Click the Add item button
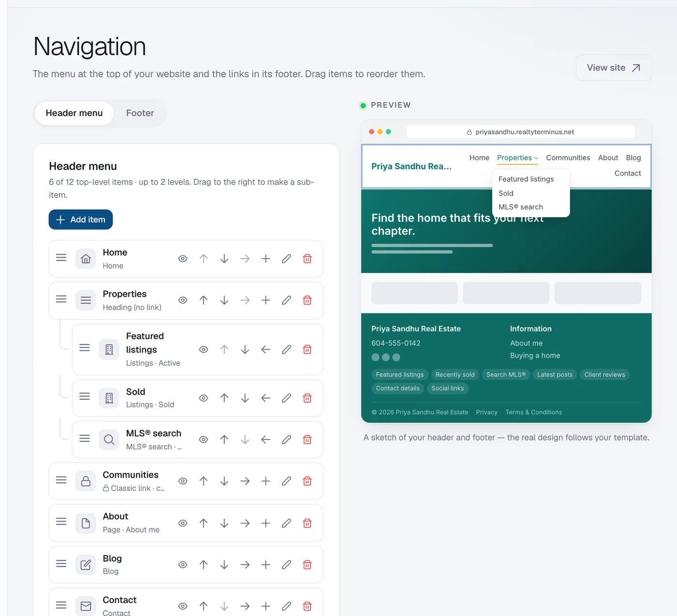The height and width of the screenshot is (616, 677). coord(81,220)
